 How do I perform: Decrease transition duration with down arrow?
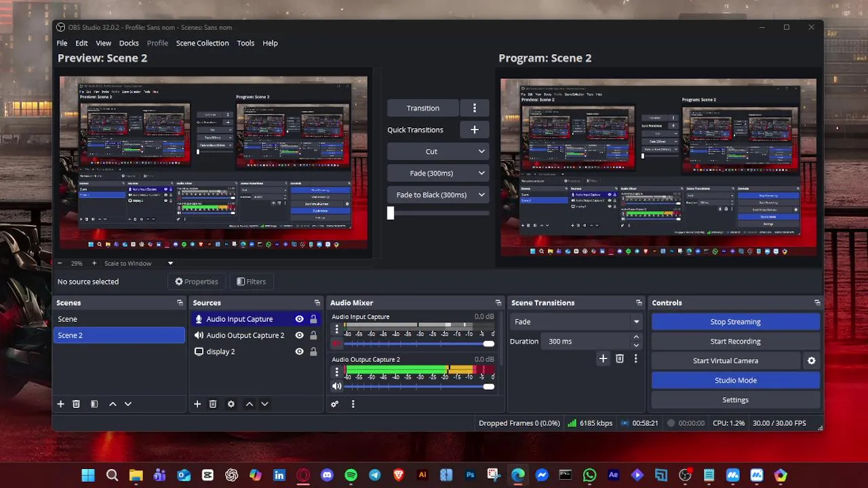tap(636, 346)
